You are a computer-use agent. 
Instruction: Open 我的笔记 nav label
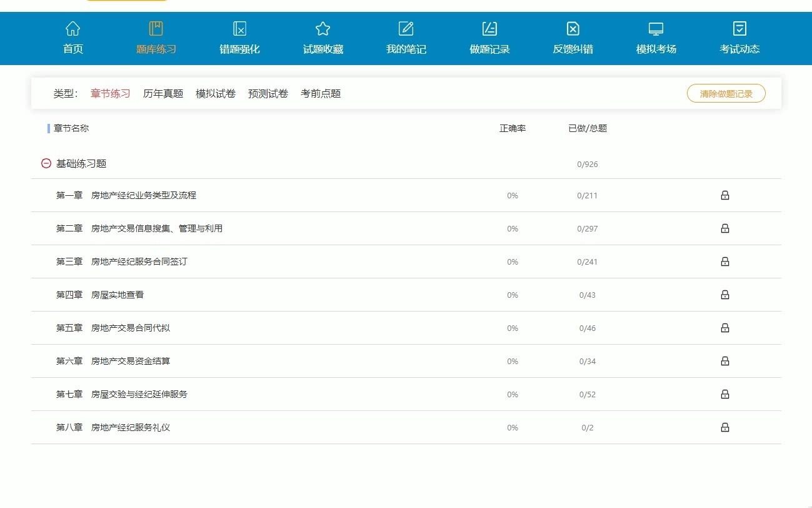(406, 49)
